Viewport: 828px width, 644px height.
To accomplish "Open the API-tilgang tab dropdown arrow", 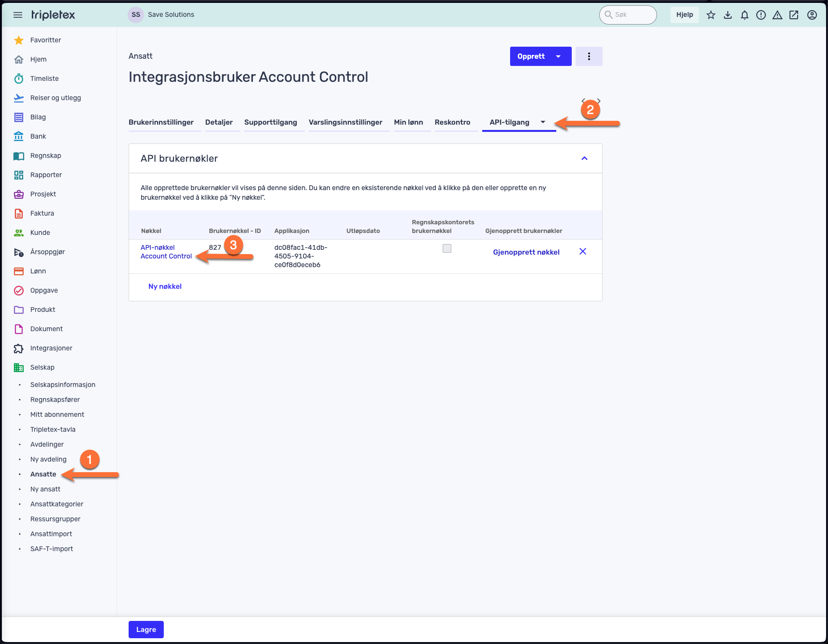I will coord(543,122).
